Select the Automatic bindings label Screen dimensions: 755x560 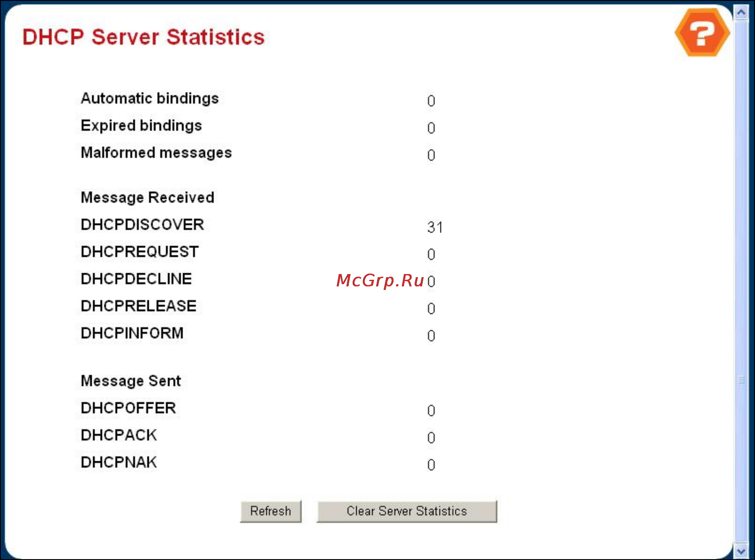150,98
